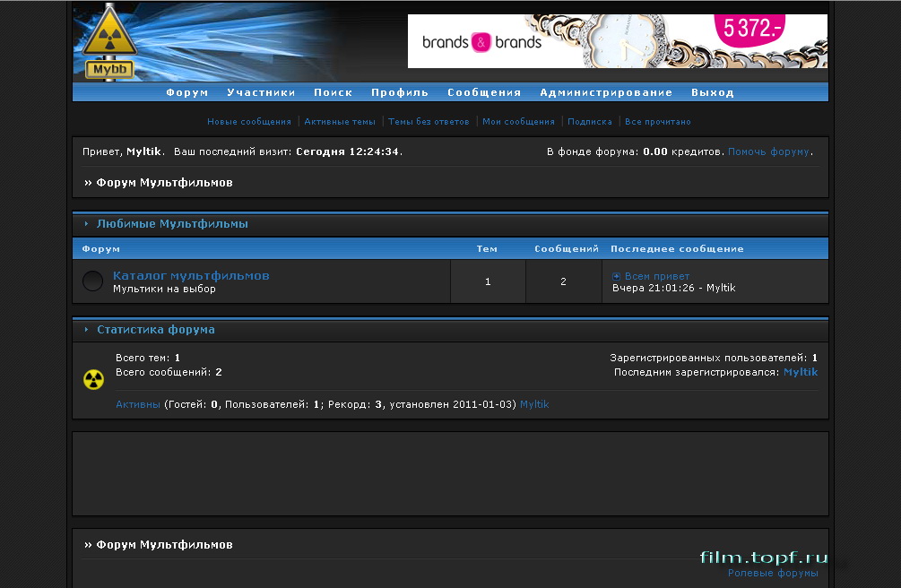The width and height of the screenshot is (901, 588).
Task: Open the Каталог мультфильмов forum
Action: (x=189, y=275)
